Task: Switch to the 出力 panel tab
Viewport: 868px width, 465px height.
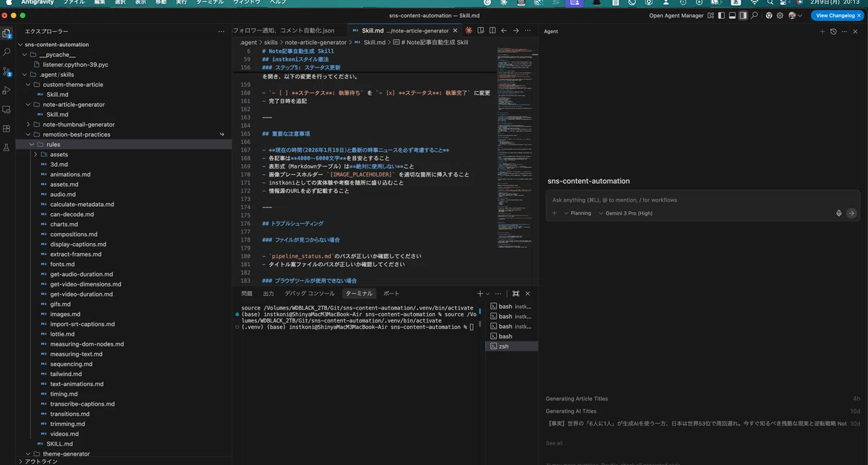Action: tap(268, 294)
